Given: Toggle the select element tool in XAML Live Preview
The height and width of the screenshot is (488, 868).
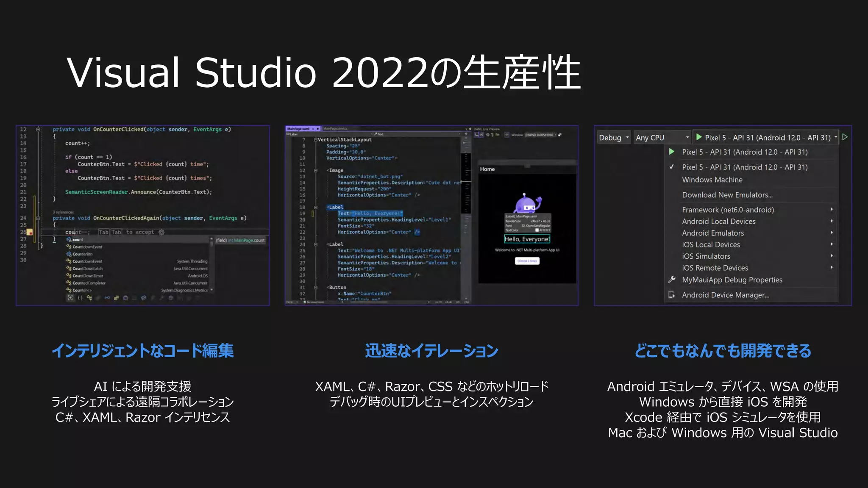Looking at the screenshot, I should (x=476, y=135).
